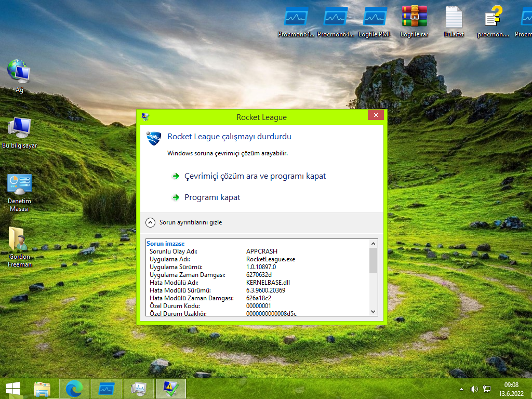532x399 pixels.
Task: Select the Logfile.rar archive icon
Action: tap(414, 21)
